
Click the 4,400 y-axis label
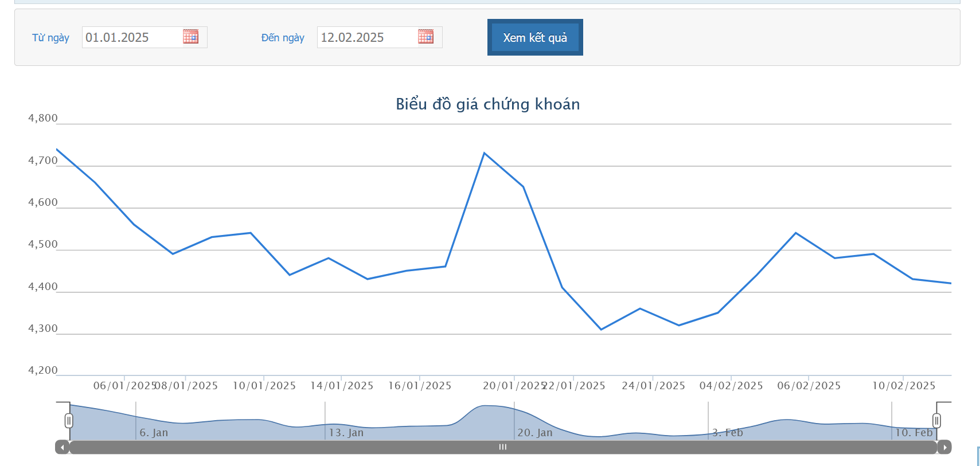43,287
